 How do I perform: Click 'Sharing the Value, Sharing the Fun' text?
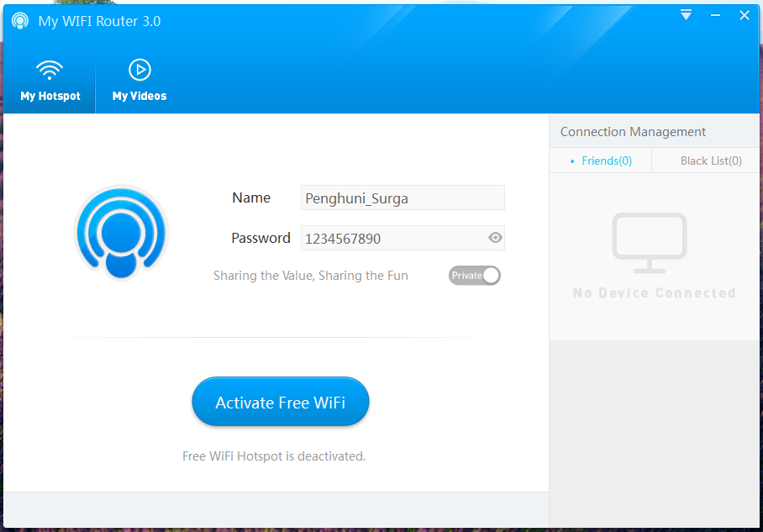click(310, 276)
